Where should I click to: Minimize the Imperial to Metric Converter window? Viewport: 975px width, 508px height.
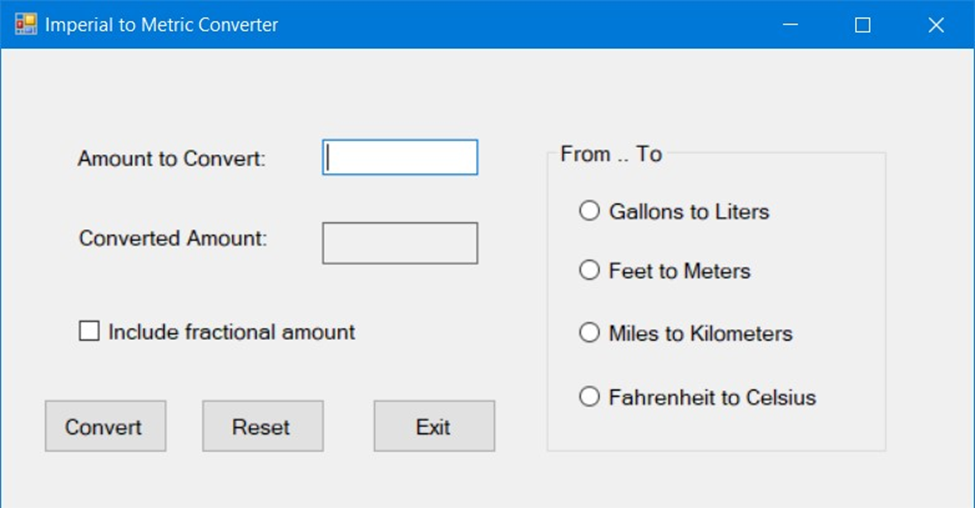click(x=790, y=25)
